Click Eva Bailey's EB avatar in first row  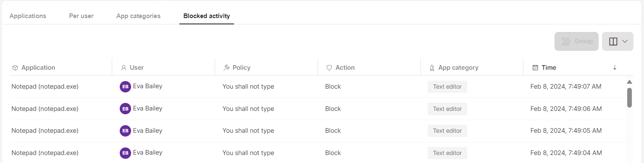(x=125, y=87)
